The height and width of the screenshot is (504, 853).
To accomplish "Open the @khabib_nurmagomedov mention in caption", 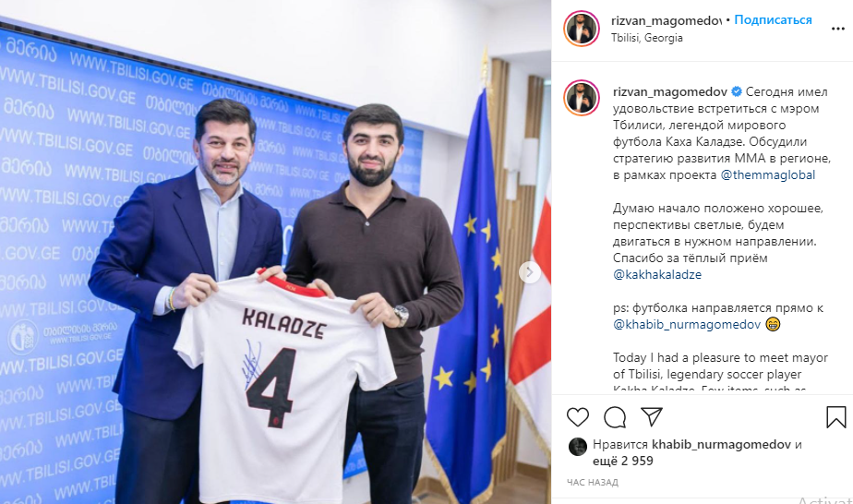I will pyautogui.click(x=687, y=325).
